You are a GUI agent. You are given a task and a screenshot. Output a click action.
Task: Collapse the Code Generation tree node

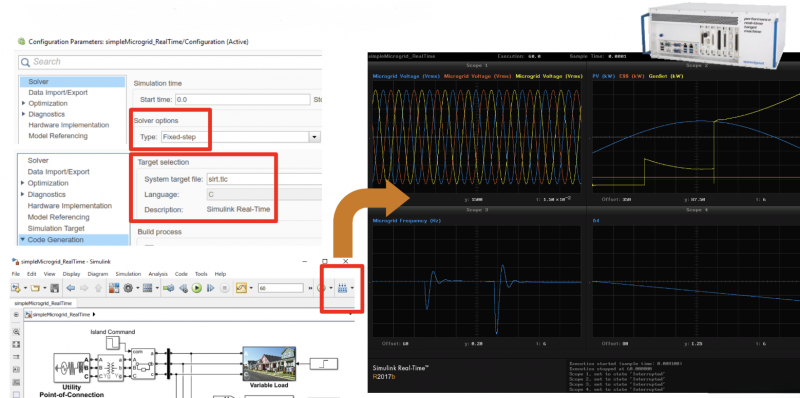tap(22, 239)
